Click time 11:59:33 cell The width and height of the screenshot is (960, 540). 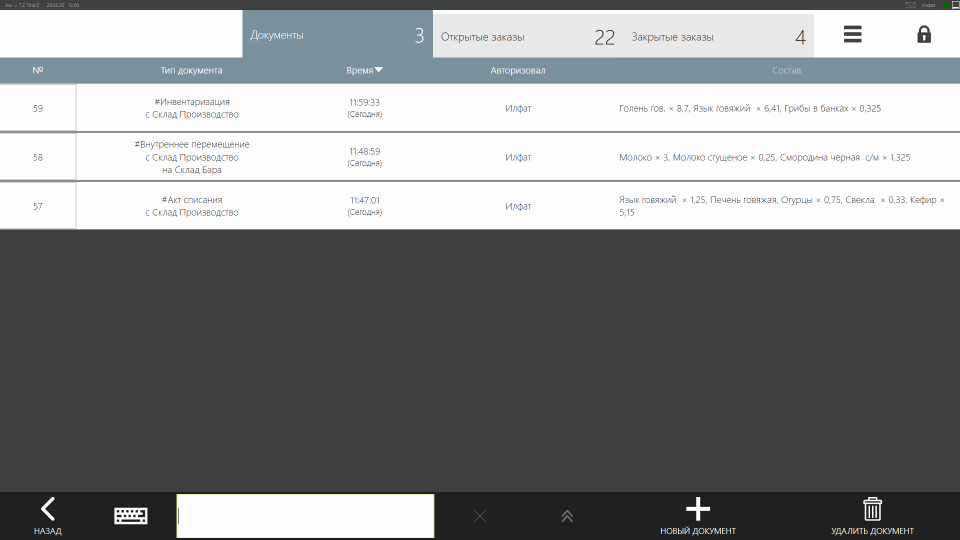click(364, 108)
